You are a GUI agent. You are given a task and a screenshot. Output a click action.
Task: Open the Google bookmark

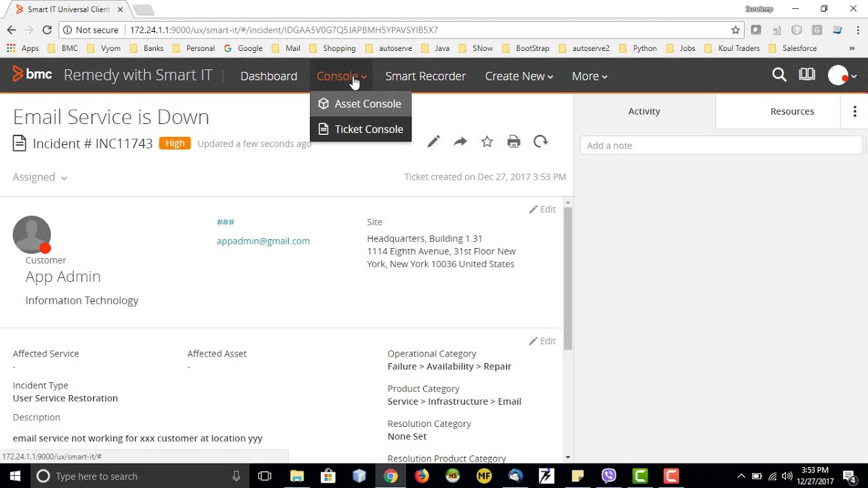tap(243, 48)
